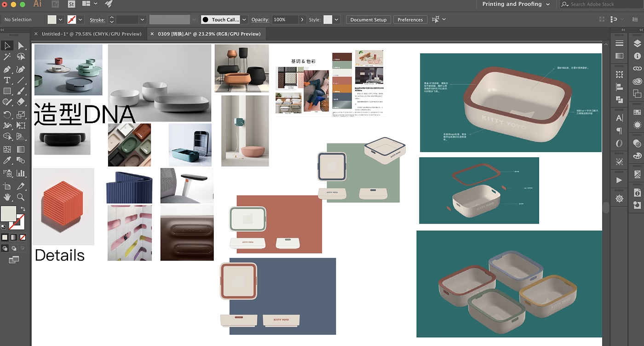Open the Libraries Creative Cloud panel

pyautogui.click(x=637, y=81)
